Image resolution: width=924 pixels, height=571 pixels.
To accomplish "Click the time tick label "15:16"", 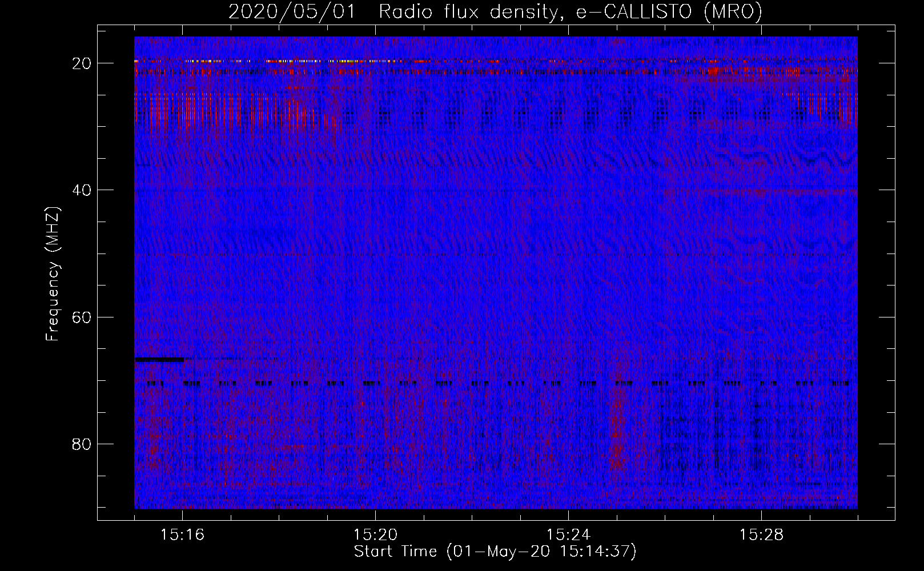I will point(183,535).
